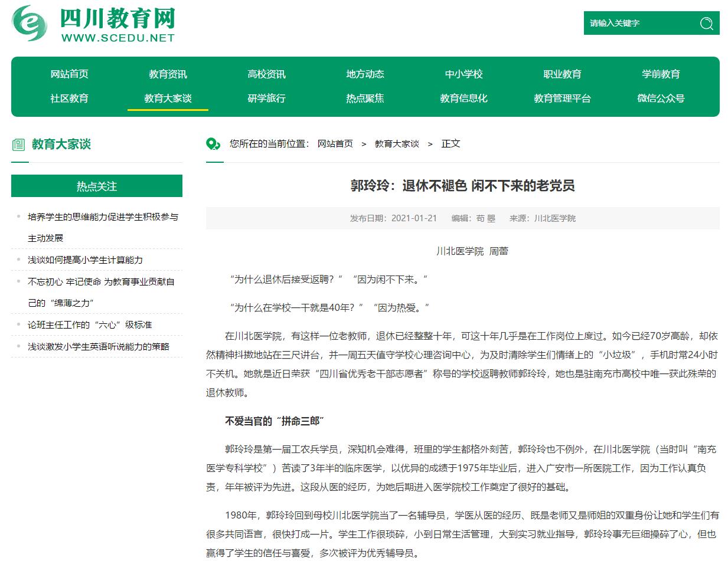This screenshot has height=561, width=728.
Task: Open the 教育资讯 navigation item
Action: (x=168, y=74)
